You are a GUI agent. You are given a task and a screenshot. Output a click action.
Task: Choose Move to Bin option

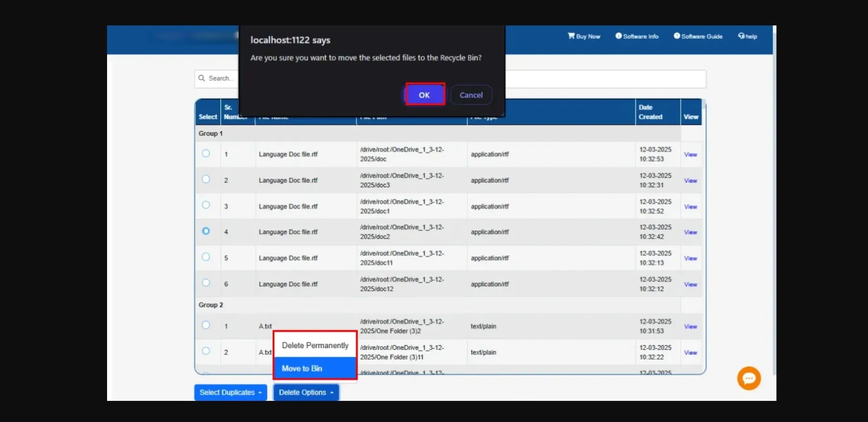[314, 368]
